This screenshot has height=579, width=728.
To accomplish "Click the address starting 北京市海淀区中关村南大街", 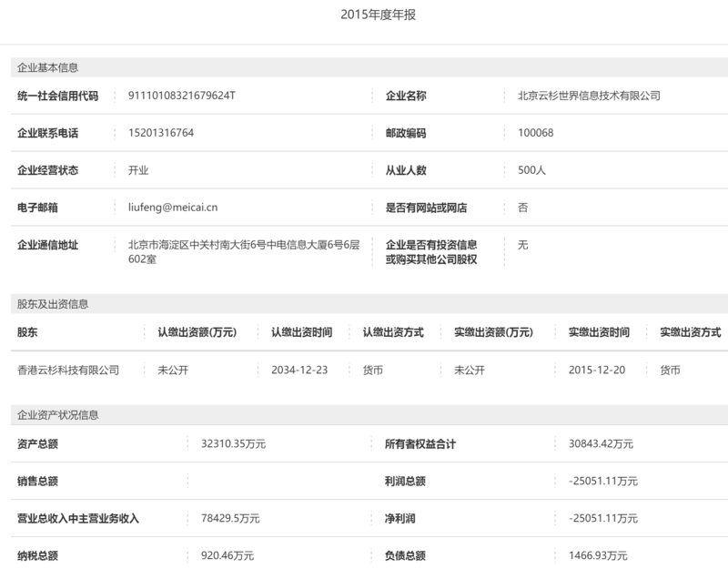I will 244,251.
